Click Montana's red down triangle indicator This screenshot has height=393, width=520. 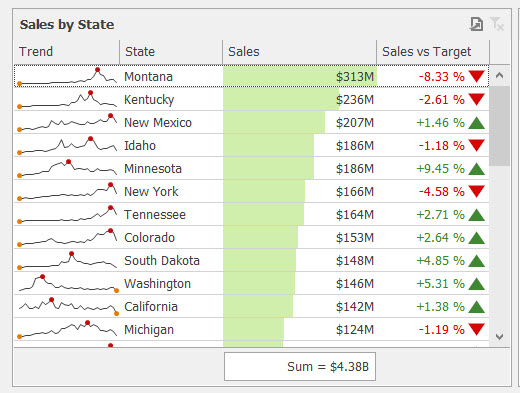[476, 76]
